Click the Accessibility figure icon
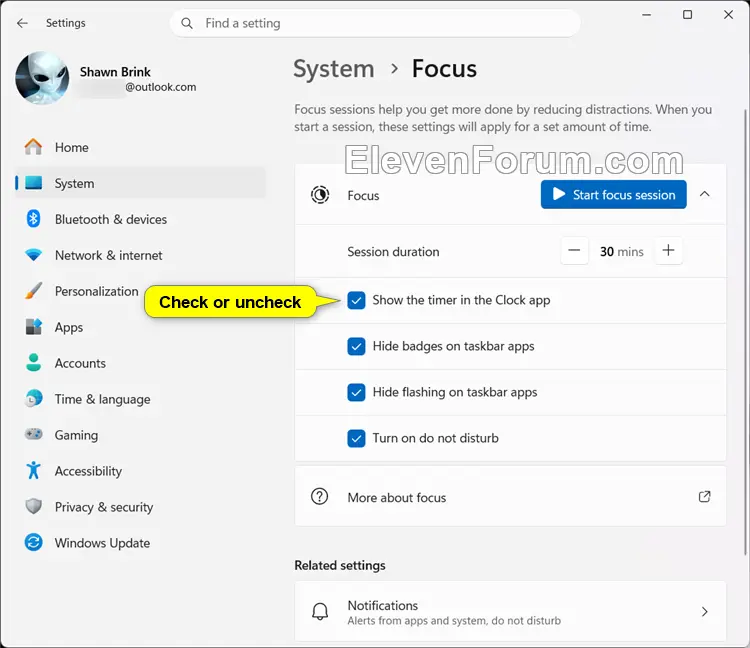750x648 pixels. (33, 471)
